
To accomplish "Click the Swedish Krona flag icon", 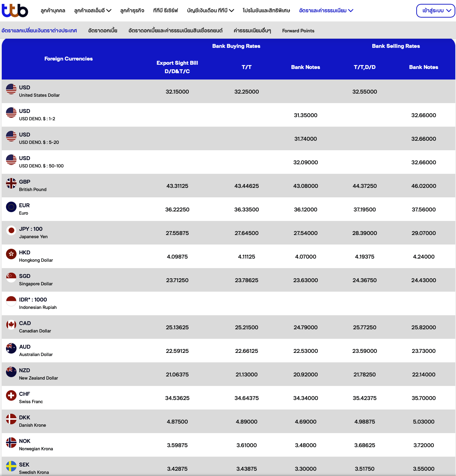I will pos(11,466).
